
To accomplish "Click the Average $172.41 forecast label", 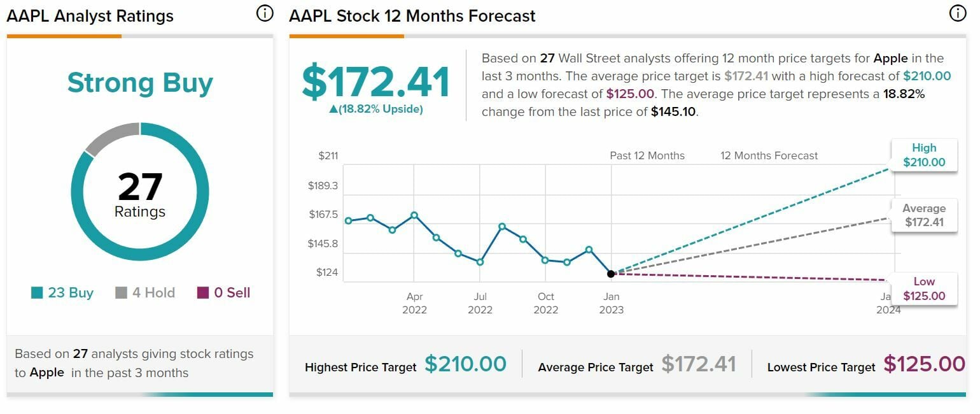I will click(924, 215).
